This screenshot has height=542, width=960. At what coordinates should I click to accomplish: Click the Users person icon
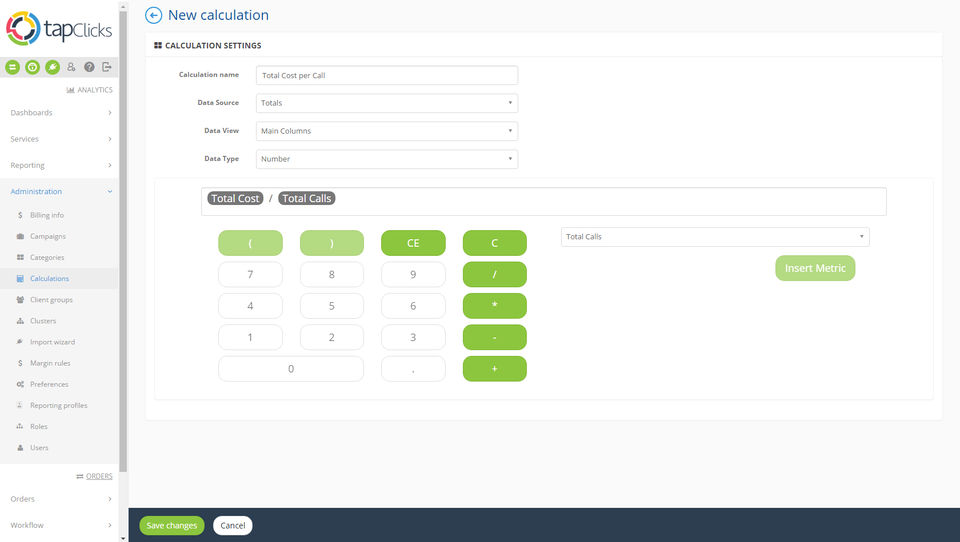pyautogui.click(x=20, y=448)
